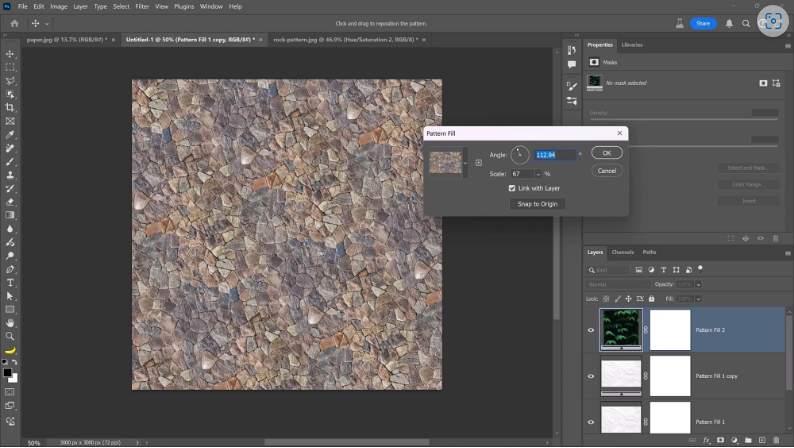Viewport: 794px width, 448px height.
Task: Switch to the Paths tab
Action: coord(649,252)
